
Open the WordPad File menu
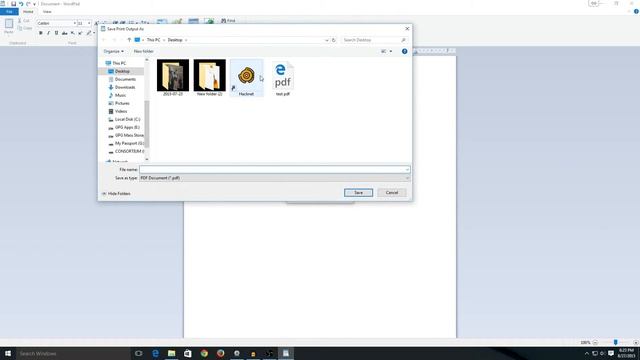9,12
